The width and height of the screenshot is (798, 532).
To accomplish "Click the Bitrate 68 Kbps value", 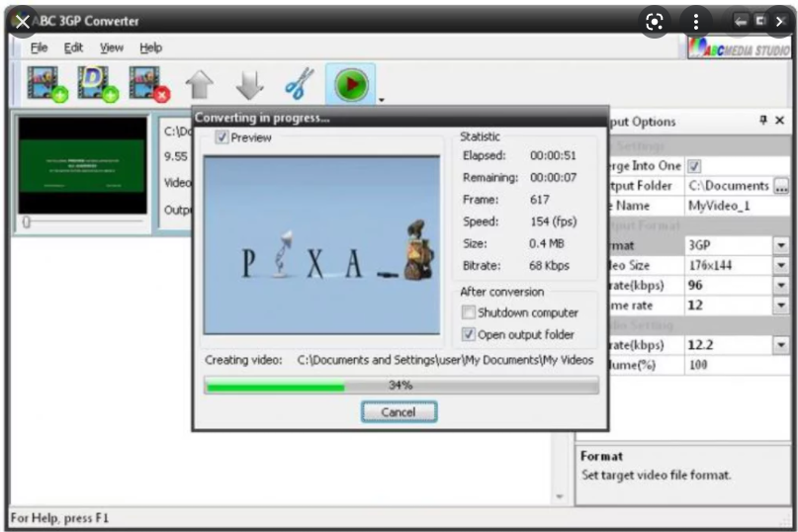I will pyautogui.click(x=549, y=265).
